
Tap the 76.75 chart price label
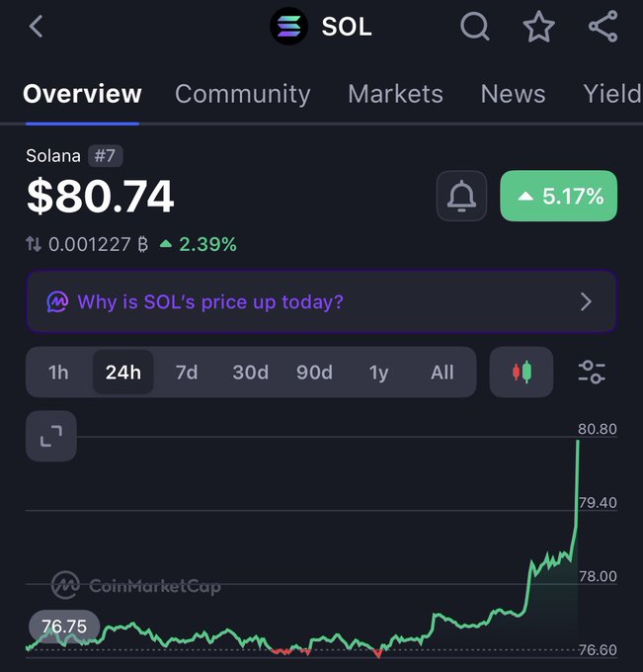point(64,627)
